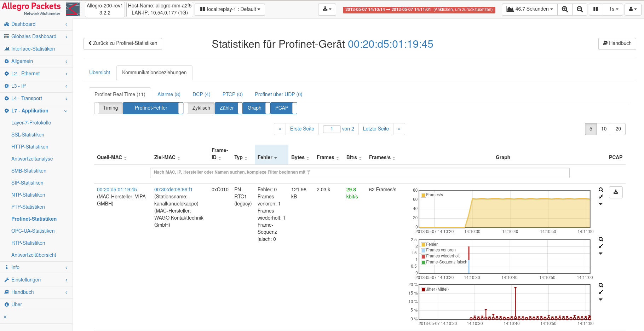Image resolution: width=644 pixels, height=331 pixels.
Task: Open the Handbuch from the top right button
Action: (x=617, y=43)
